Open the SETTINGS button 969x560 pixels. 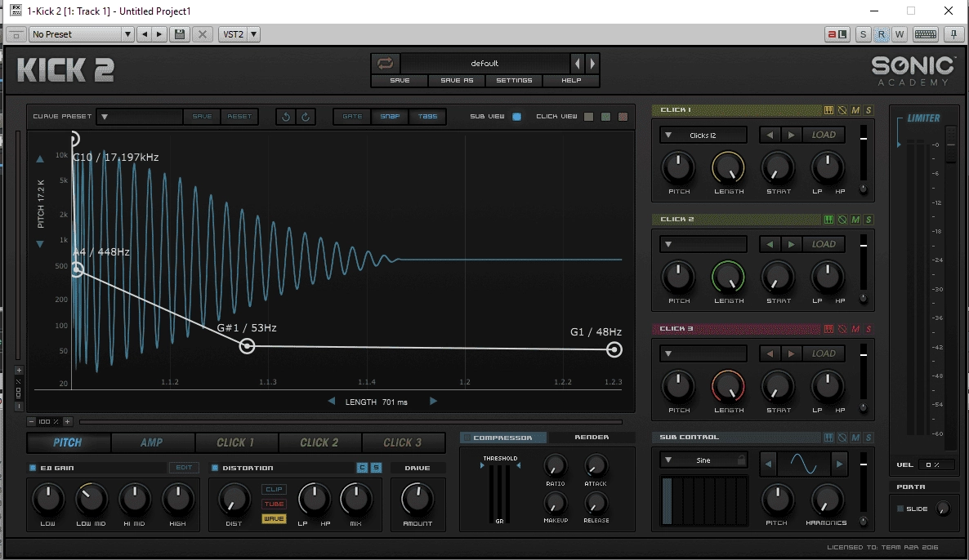514,80
